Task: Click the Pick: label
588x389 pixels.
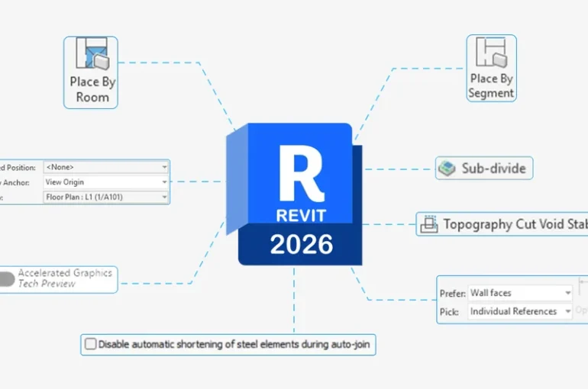Action: (x=449, y=311)
